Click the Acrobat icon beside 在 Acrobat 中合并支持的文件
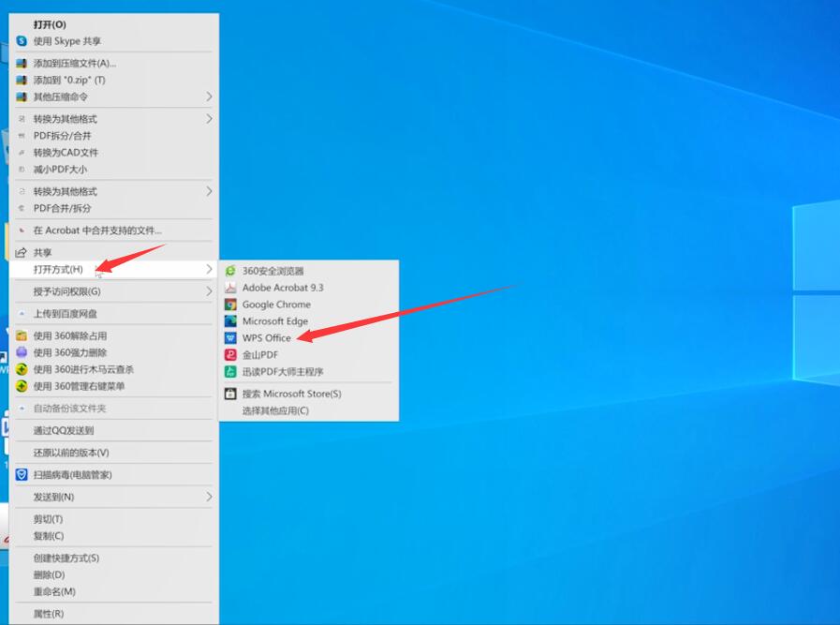The height and width of the screenshot is (625, 840). pos(22,231)
